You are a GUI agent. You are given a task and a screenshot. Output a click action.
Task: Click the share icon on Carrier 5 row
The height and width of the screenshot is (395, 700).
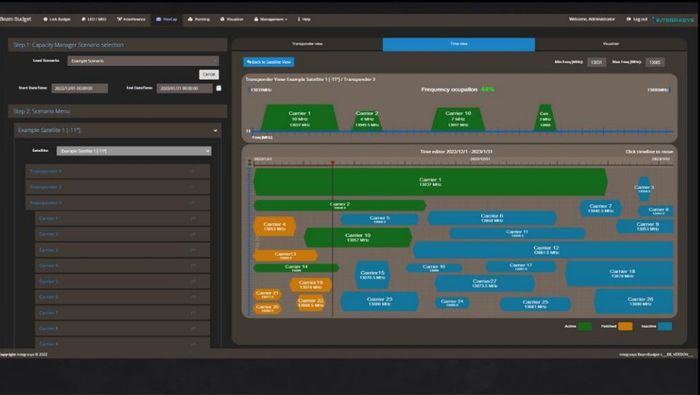[x=193, y=282]
